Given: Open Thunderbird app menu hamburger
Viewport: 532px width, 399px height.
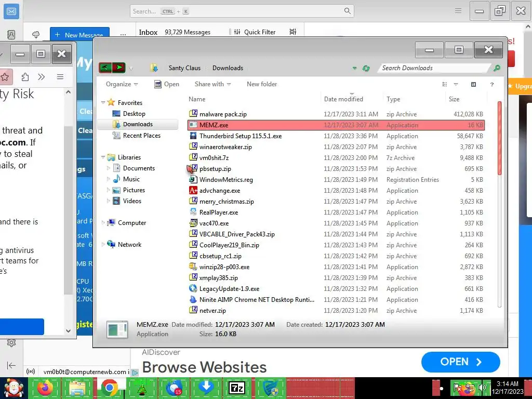Looking at the screenshot, I should click(x=458, y=11).
